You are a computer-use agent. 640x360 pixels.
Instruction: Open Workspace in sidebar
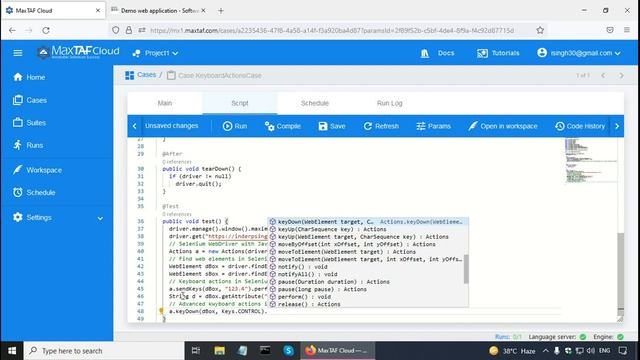click(x=37, y=170)
